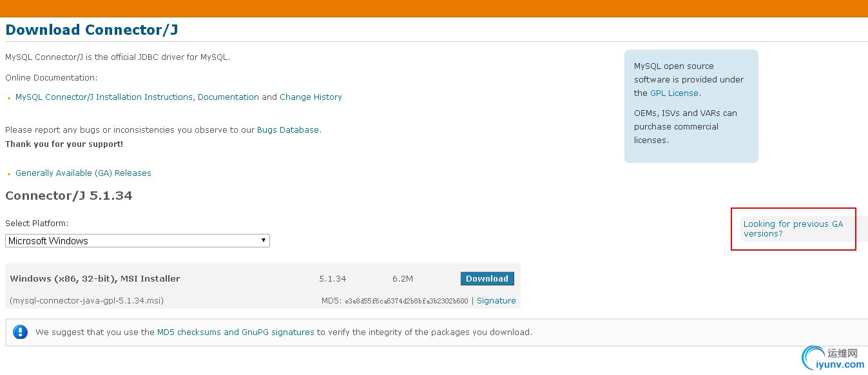Viewport: 868px width, 375px height.
Task: Open the GPL License link
Action: coord(675,93)
